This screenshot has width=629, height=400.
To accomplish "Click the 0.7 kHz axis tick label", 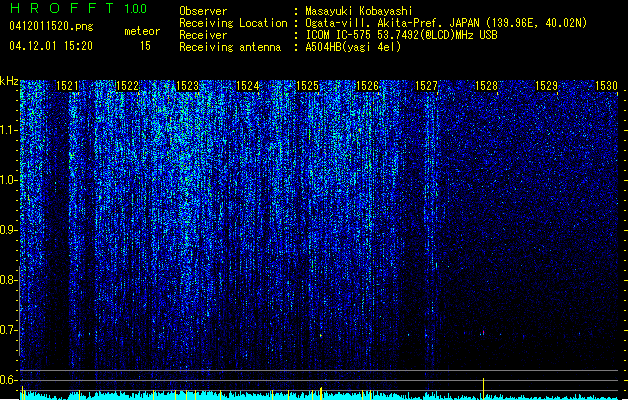I will [8, 330].
